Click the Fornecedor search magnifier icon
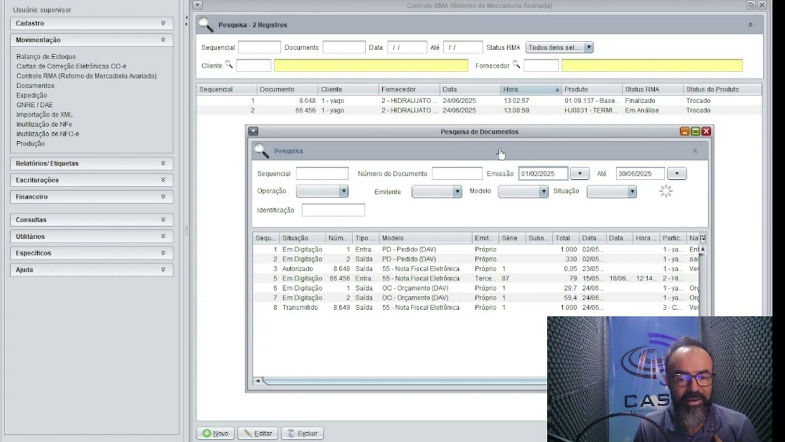The image size is (785, 442). click(x=516, y=64)
